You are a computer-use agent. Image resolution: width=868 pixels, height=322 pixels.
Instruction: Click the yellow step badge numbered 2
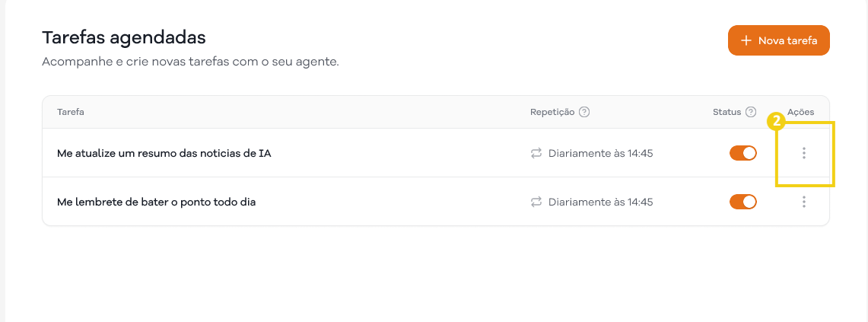pyautogui.click(x=776, y=120)
